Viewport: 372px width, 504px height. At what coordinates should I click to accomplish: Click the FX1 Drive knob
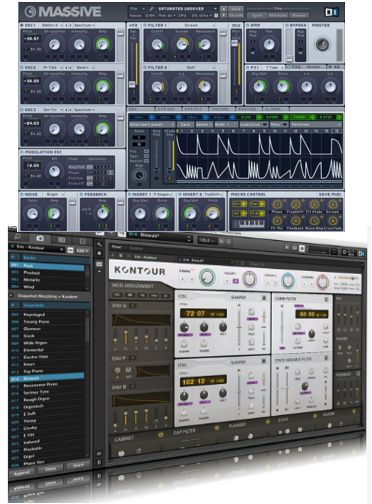(x=283, y=87)
